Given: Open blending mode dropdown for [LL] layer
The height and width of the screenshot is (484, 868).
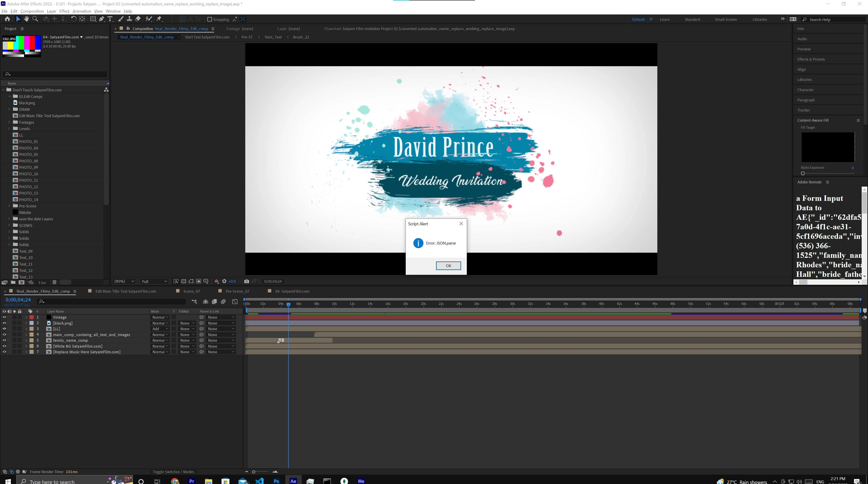Looking at the screenshot, I should click(160, 329).
